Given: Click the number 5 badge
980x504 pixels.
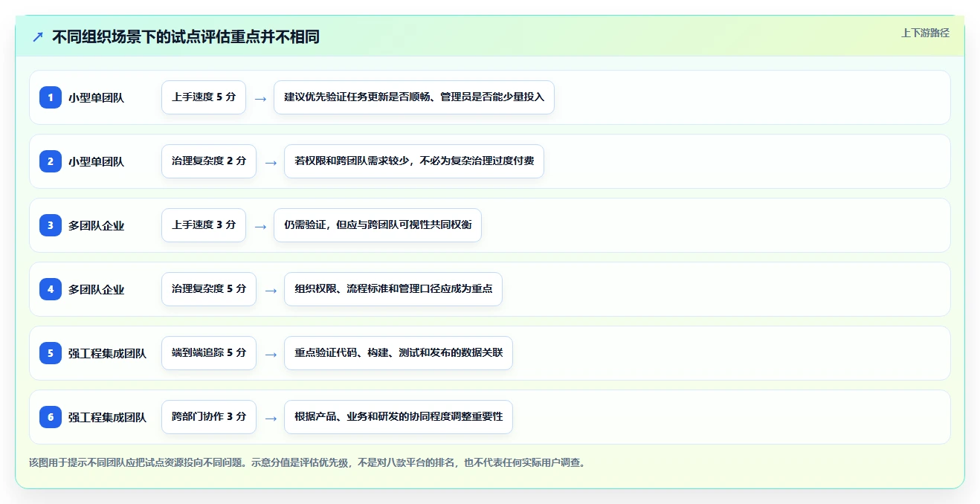Looking at the screenshot, I should click(51, 353).
